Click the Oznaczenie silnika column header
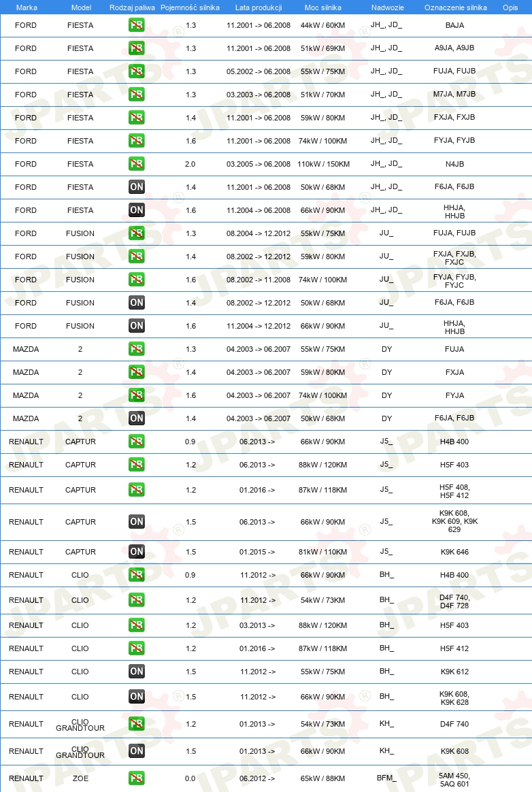This screenshot has height=792, width=532. (x=455, y=7)
